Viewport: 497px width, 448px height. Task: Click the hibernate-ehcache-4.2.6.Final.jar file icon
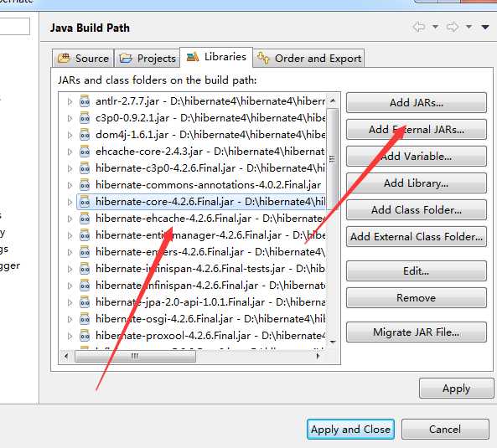[85, 219]
